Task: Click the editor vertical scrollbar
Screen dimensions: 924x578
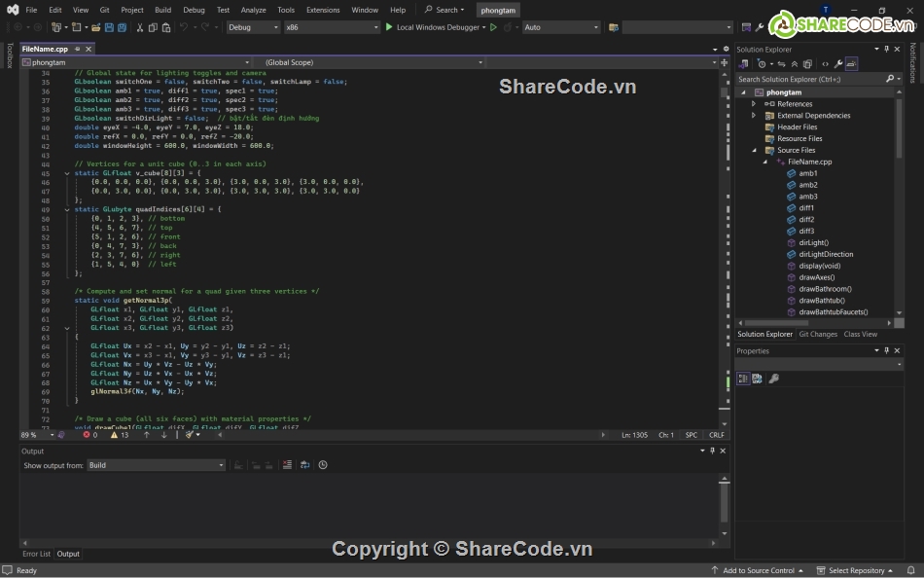Action: coord(725,248)
